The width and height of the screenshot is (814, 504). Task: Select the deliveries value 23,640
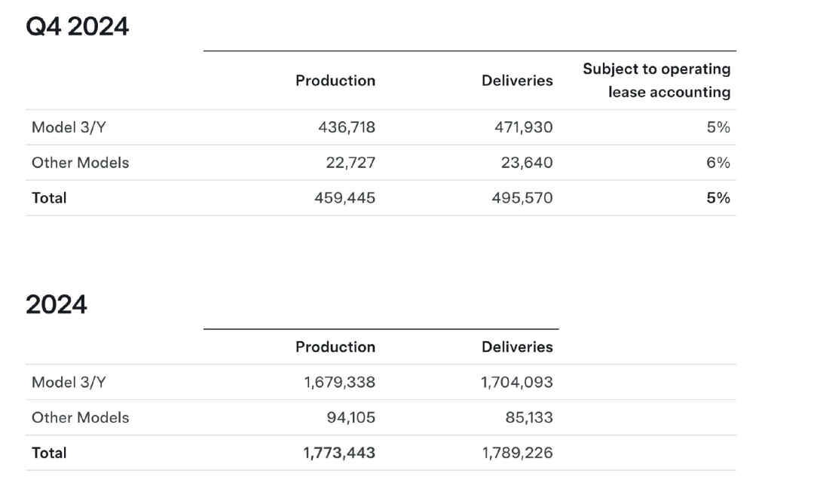tap(527, 163)
